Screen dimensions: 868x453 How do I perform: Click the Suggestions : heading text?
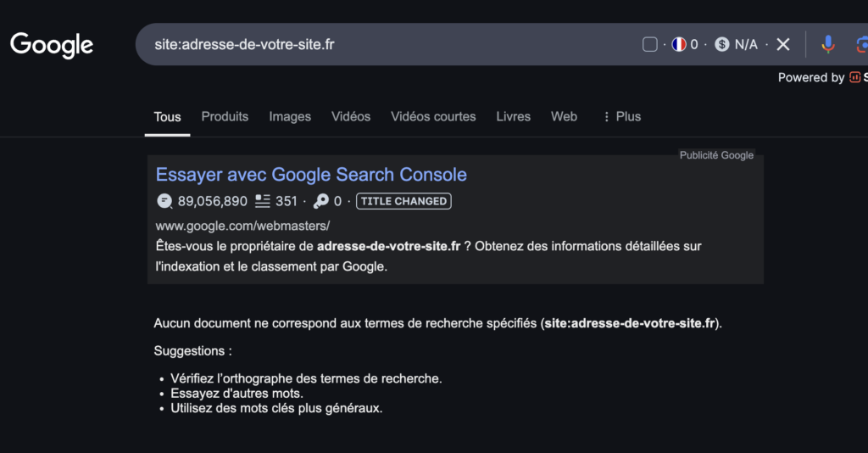pos(192,351)
